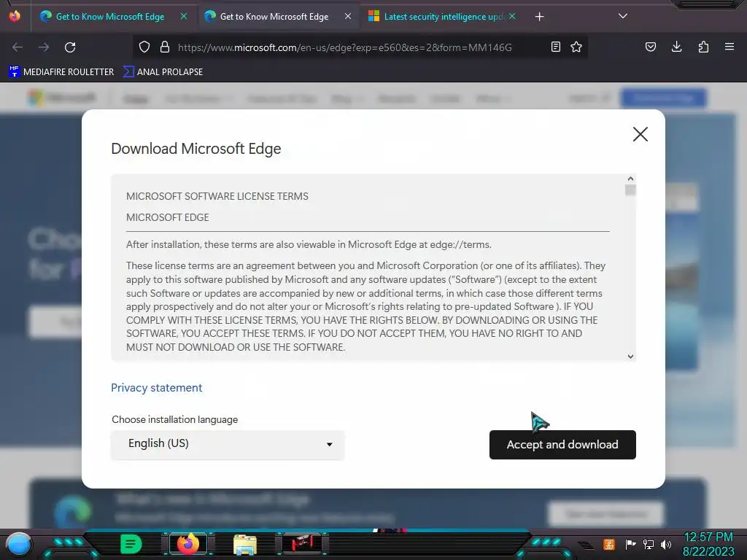This screenshot has width=747, height=560.
Task: Click the clock showing 12:57 PM
Action: pyautogui.click(x=708, y=537)
